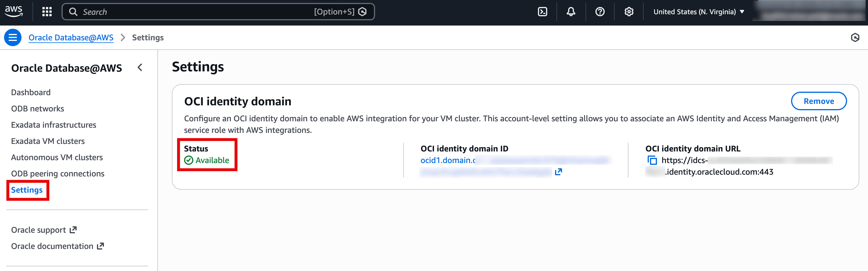Open the United States (N. Virginia) region dropdown
The width and height of the screenshot is (868, 271).
point(699,12)
